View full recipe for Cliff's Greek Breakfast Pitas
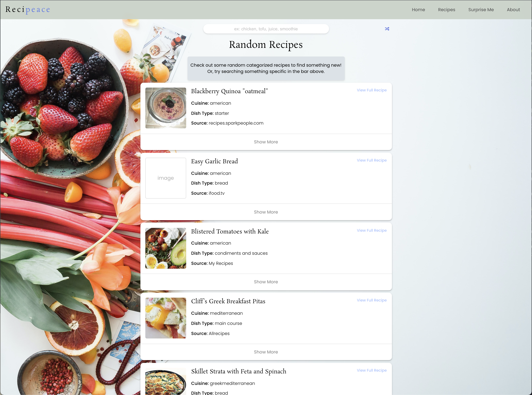The width and height of the screenshot is (532, 395). point(372,300)
